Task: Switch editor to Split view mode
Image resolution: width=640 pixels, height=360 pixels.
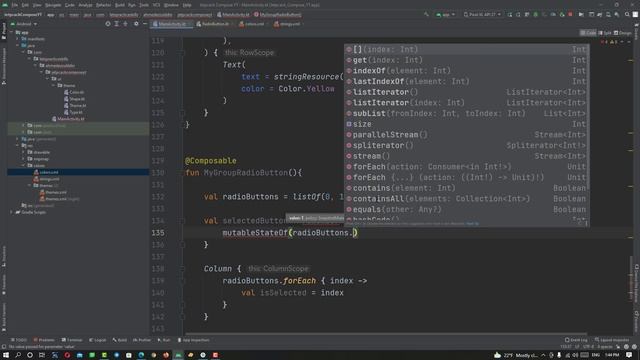Action: coord(605,33)
